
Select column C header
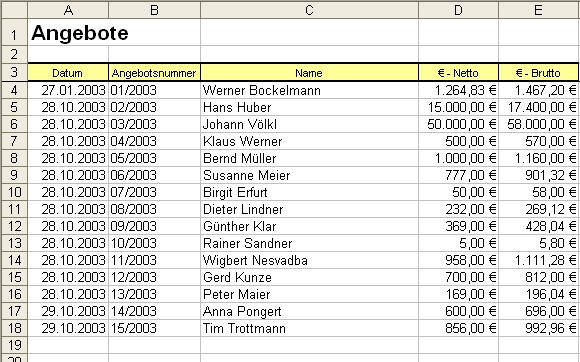(x=309, y=10)
